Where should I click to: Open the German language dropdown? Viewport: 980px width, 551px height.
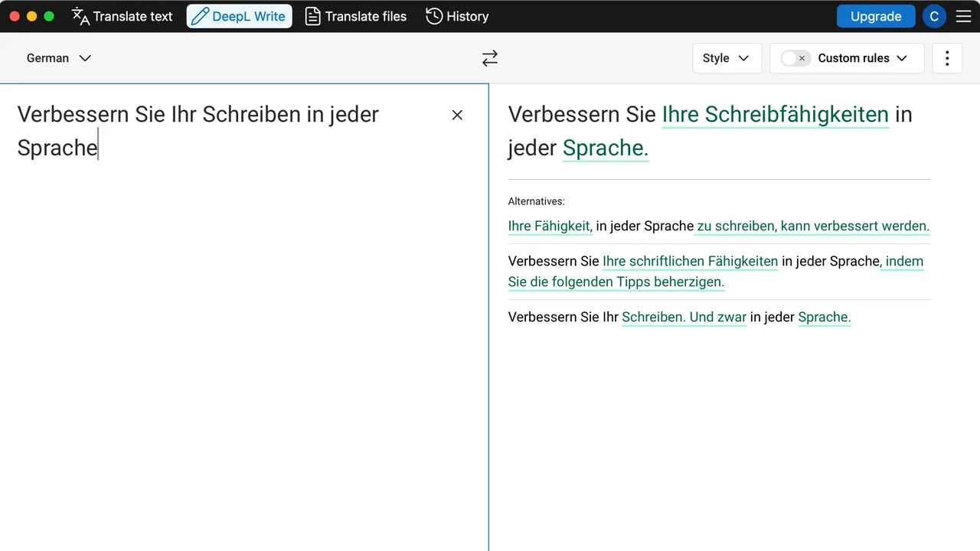tap(59, 58)
